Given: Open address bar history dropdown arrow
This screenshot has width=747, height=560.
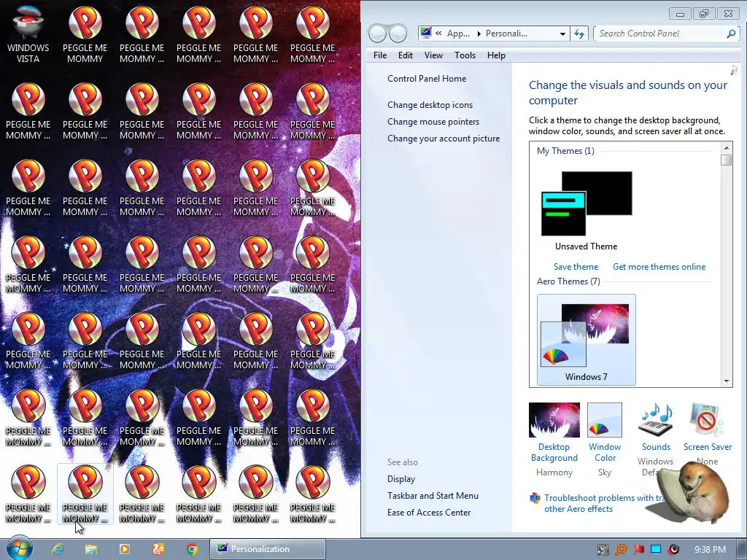Looking at the screenshot, I should 562,34.
